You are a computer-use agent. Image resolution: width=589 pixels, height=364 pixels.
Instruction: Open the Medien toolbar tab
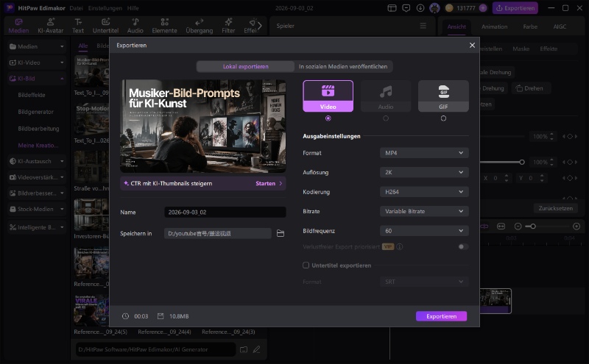pos(18,26)
